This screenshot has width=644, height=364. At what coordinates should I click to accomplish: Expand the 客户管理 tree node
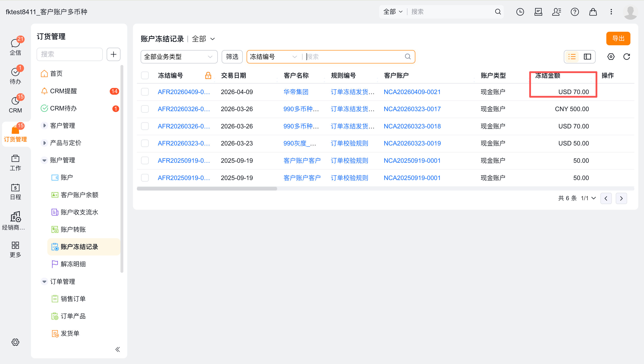tap(44, 126)
